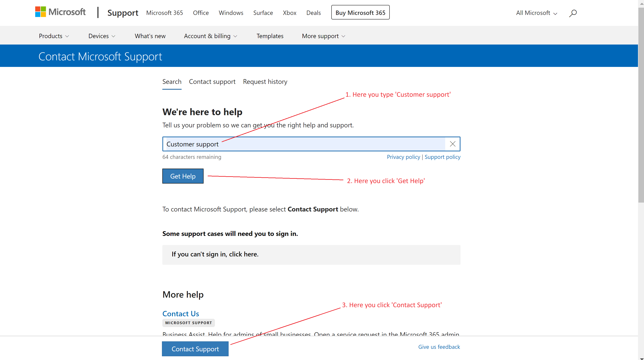This screenshot has width=644, height=360.
Task: Open Xbox nav link
Action: click(289, 13)
